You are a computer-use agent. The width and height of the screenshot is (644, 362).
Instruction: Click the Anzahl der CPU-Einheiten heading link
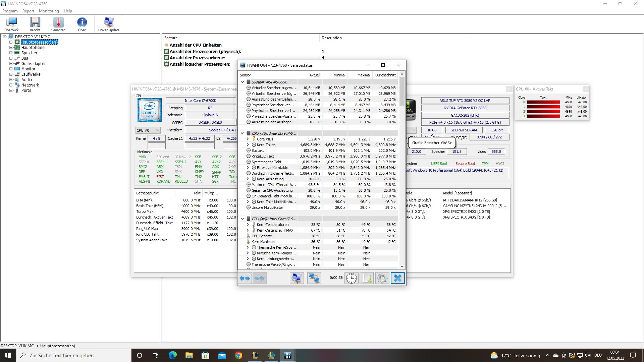pyautogui.click(x=196, y=45)
